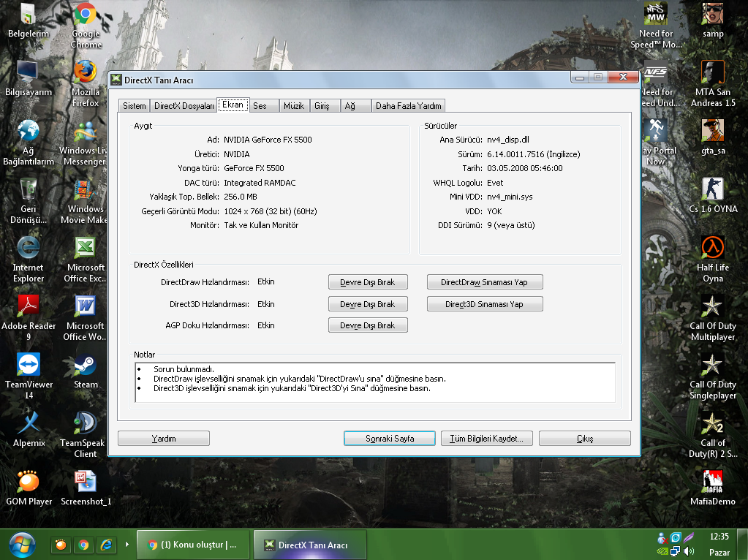
Task: Launch MafiaDemo from the desktop
Action: [713, 488]
